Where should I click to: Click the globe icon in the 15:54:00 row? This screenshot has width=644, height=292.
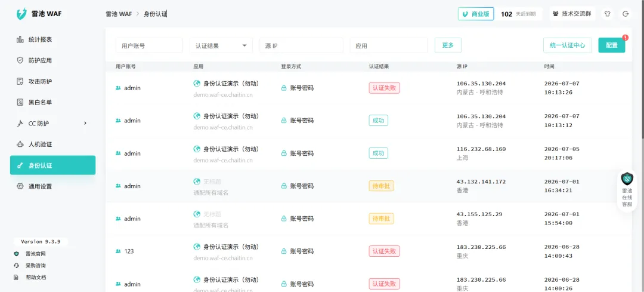[197, 214]
